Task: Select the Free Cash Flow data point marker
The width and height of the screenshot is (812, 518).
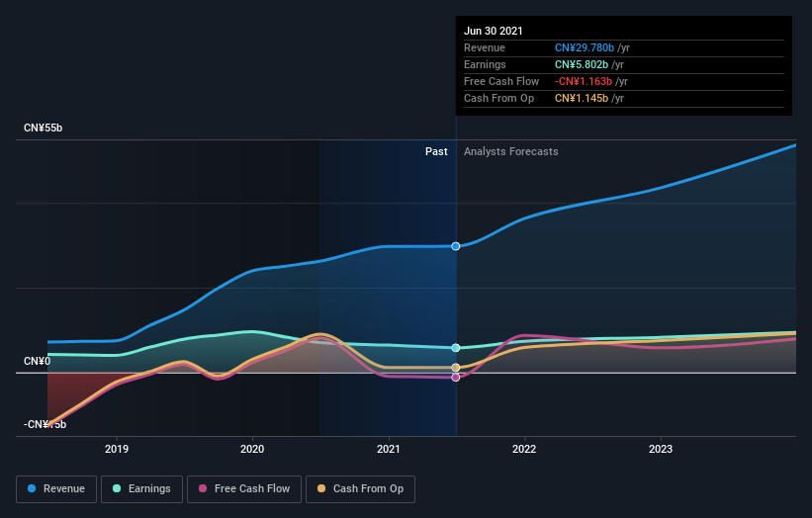Action: [456, 378]
